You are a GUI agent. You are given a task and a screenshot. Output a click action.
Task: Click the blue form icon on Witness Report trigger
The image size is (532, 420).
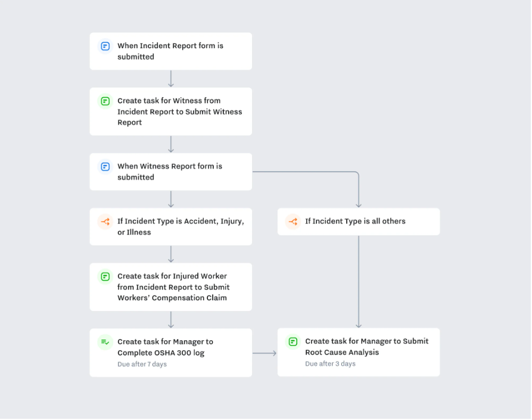coord(105,167)
